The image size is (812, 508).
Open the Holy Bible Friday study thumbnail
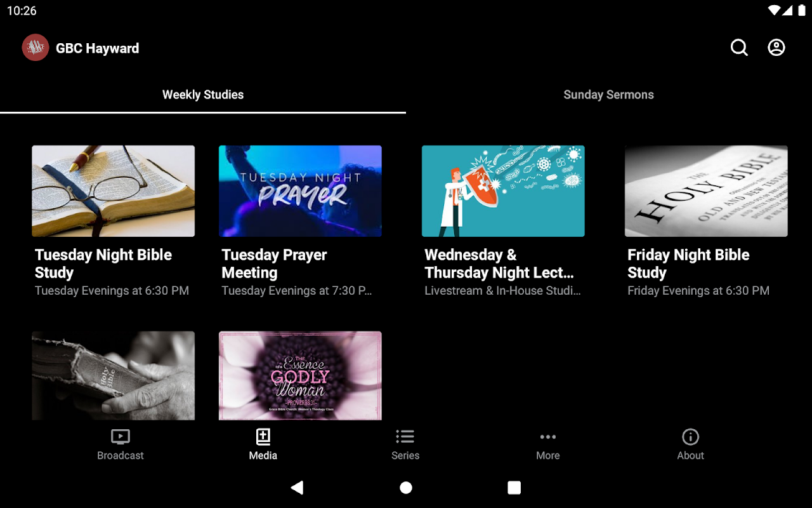click(x=706, y=191)
